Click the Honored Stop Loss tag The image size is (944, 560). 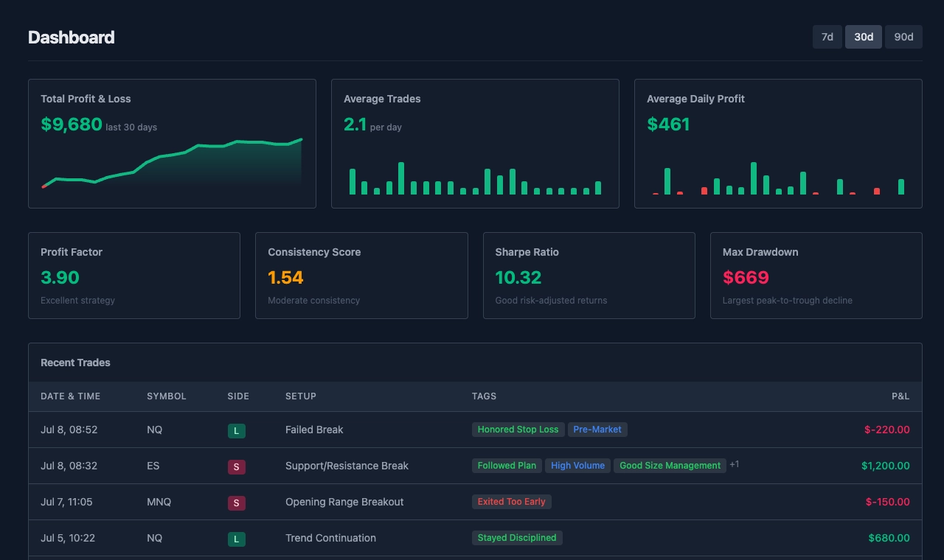click(518, 430)
